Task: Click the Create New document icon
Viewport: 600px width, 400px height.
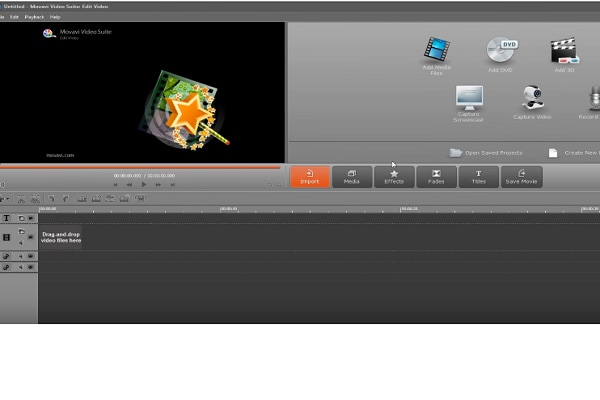Action: (553, 153)
